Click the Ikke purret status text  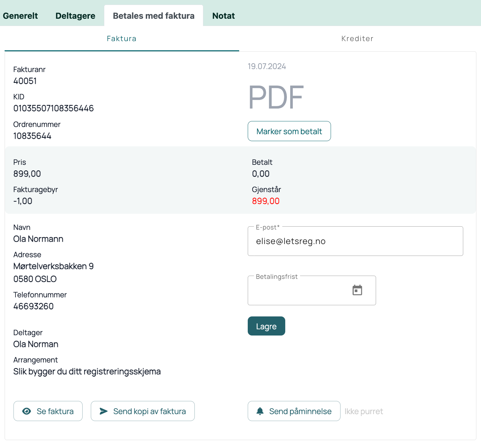click(364, 411)
